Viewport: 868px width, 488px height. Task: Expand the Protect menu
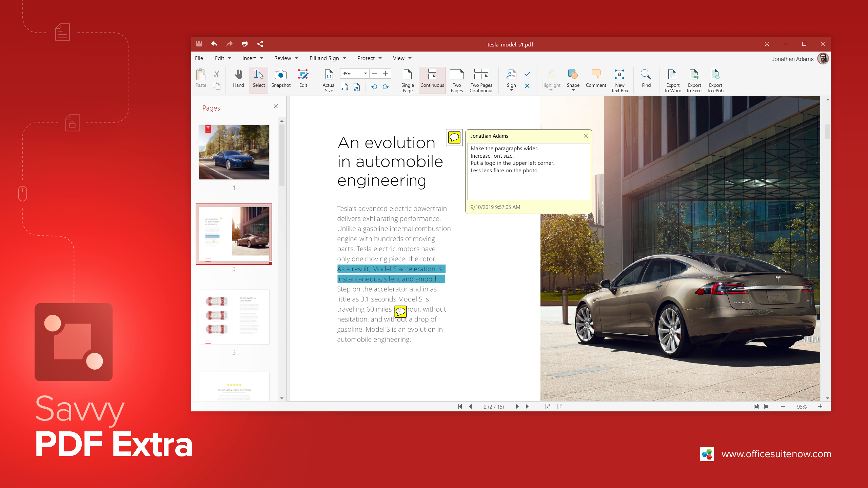click(369, 58)
